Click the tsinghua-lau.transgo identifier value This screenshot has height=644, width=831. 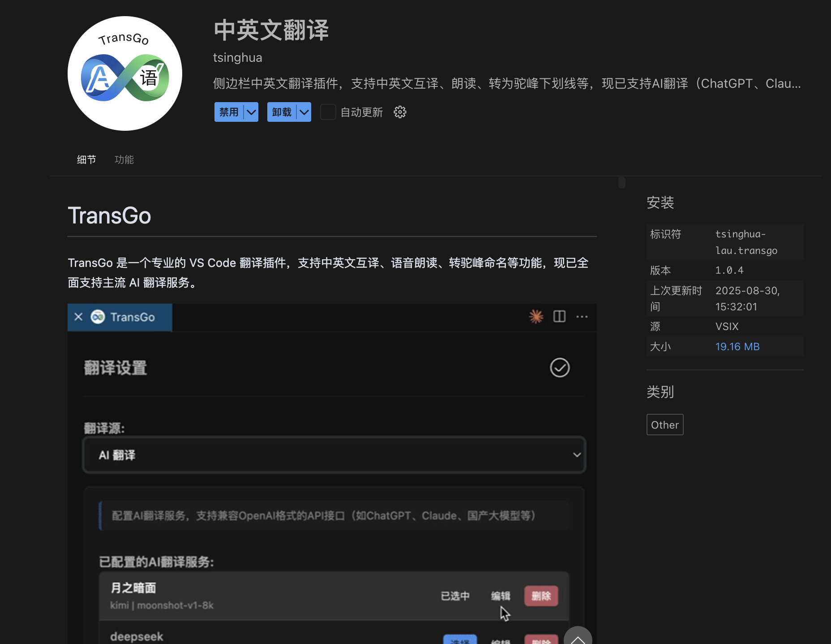point(746,242)
